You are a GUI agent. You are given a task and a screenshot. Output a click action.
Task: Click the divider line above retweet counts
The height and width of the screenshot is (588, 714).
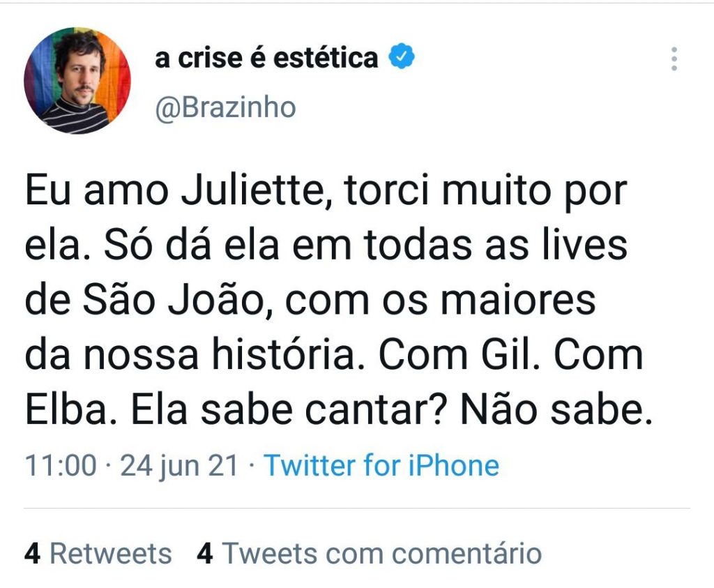pos(357,508)
